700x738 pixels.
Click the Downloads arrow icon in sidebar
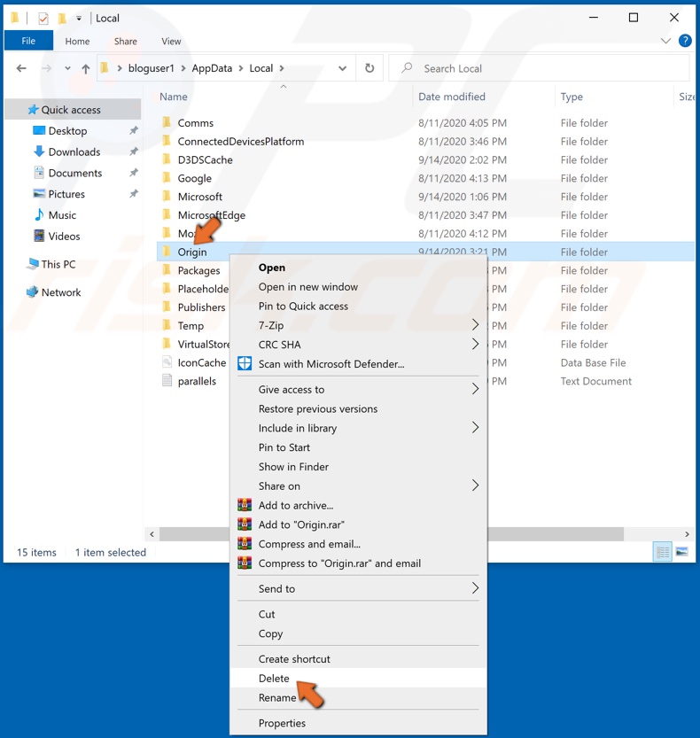point(39,151)
